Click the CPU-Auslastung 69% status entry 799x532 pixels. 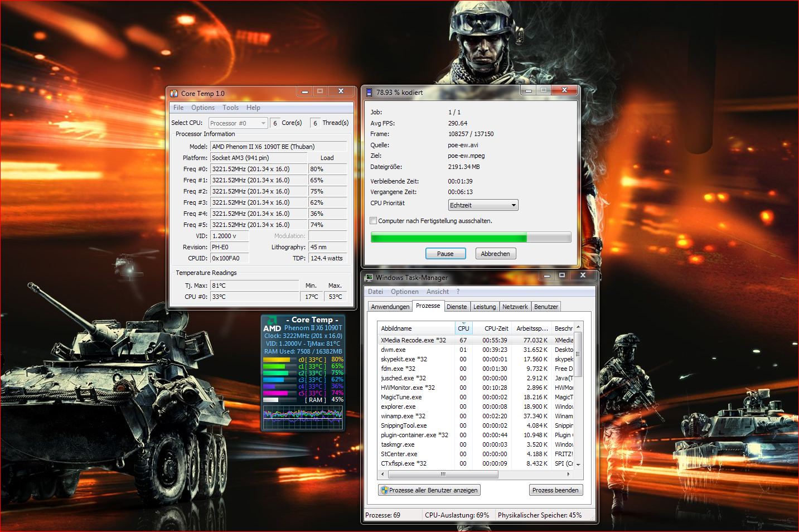click(x=457, y=515)
